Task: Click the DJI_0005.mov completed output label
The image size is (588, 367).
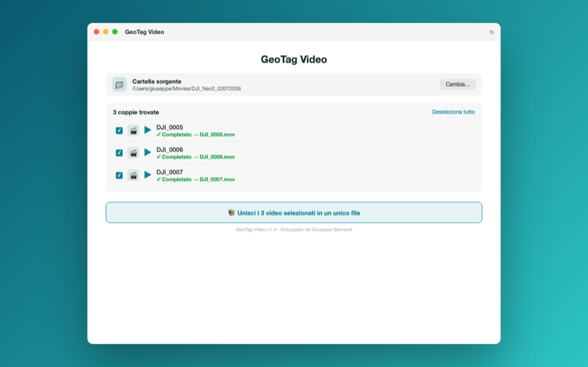Action: point(195,135)
